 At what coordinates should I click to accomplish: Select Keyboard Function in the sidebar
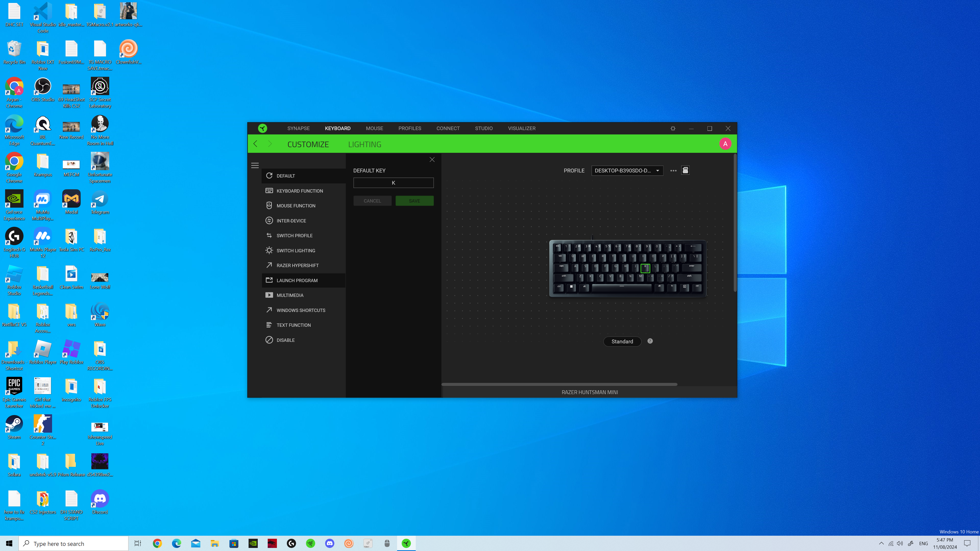(299, 191)
